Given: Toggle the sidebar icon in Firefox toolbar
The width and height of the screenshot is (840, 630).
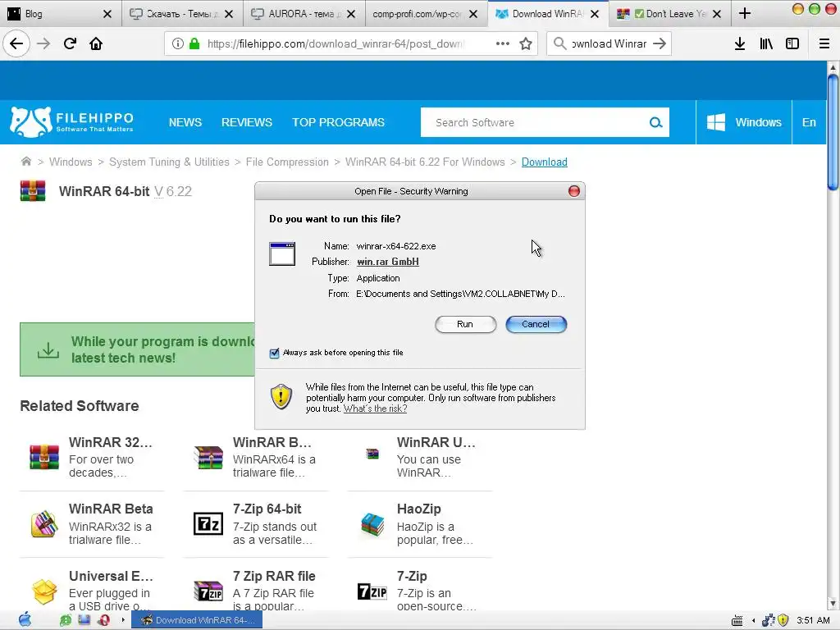Looking at the screenshot, I should tap(792, 43).
